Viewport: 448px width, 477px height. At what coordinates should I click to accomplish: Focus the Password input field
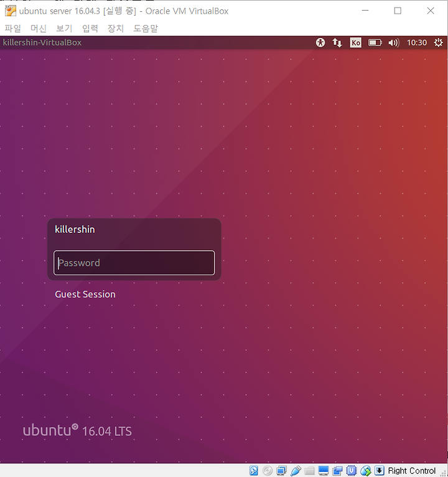[134, 263]
